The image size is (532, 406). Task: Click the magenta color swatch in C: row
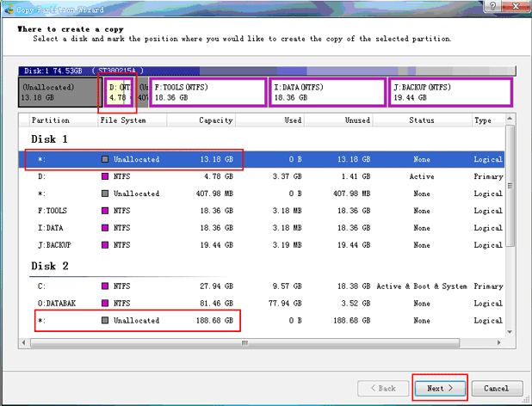coord(105,286)
